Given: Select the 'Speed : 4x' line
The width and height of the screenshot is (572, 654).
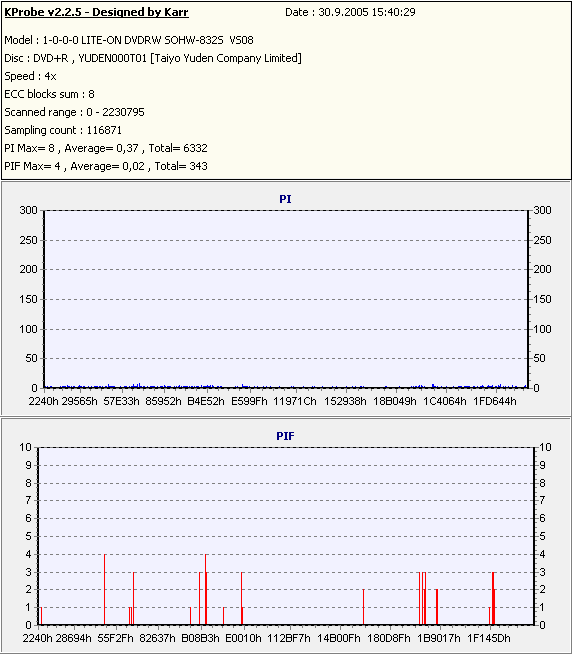Looking at the screenshot, I should [30, 76].
